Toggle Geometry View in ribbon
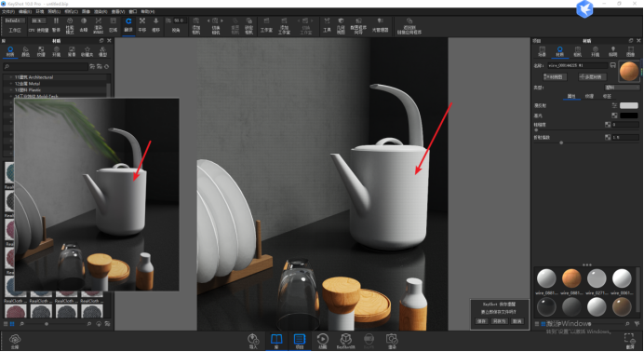This screenshot has height=352, width=644. click(341, 25)
